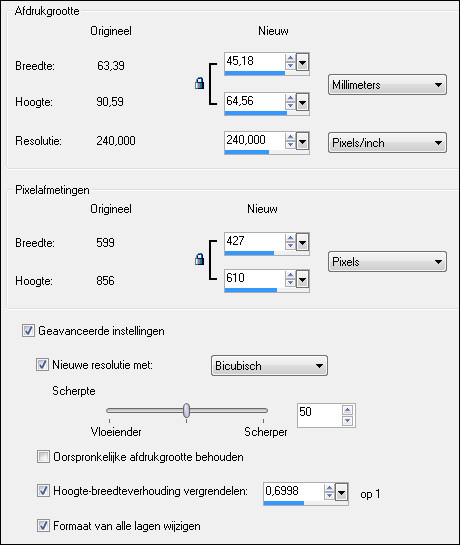Increase sharpness value 50 with up arrow
Image resolution: width=460 pixels, height=545 pixels.
tap(347, 410)
